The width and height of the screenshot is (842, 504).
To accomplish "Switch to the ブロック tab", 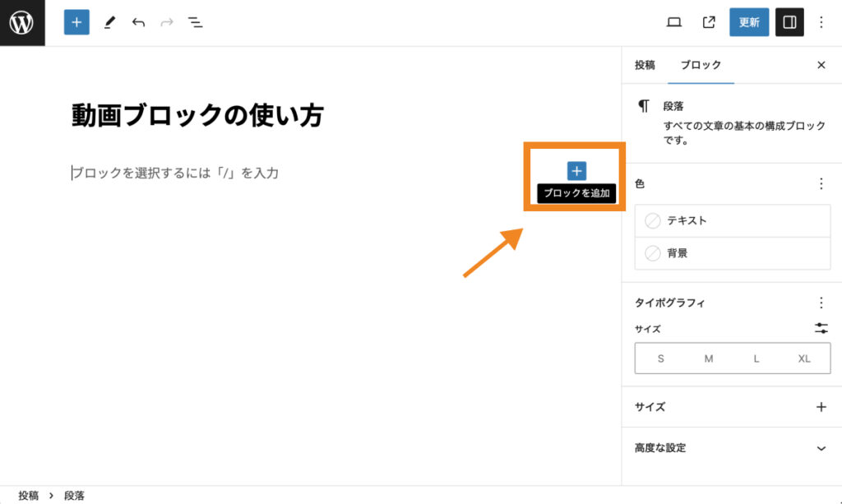I will 701,65.
